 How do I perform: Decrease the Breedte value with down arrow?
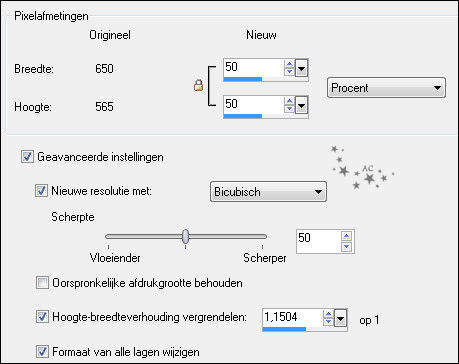point(289,71)
